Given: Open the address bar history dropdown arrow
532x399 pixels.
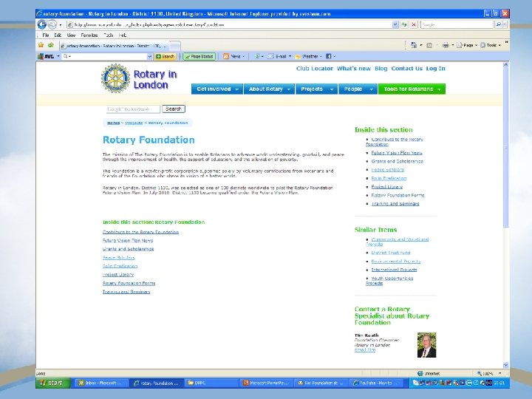Looking at the screenshot, I should coord(395,24).
